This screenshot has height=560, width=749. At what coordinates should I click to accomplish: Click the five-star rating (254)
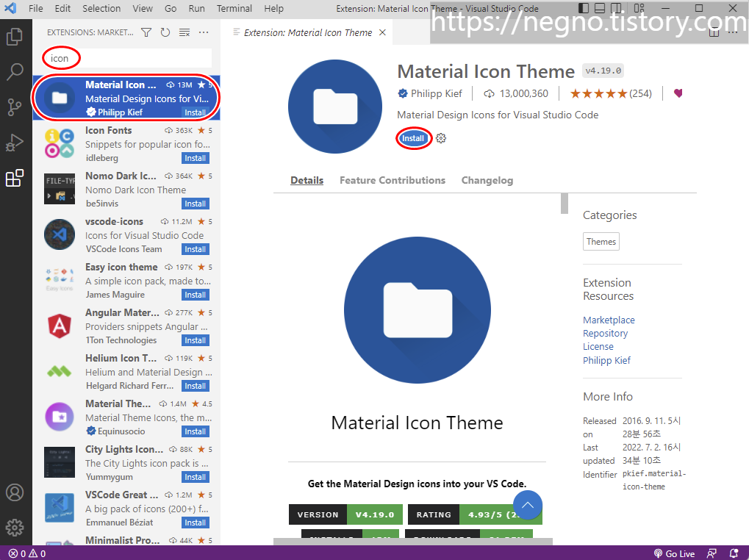[x=611, y=93]
